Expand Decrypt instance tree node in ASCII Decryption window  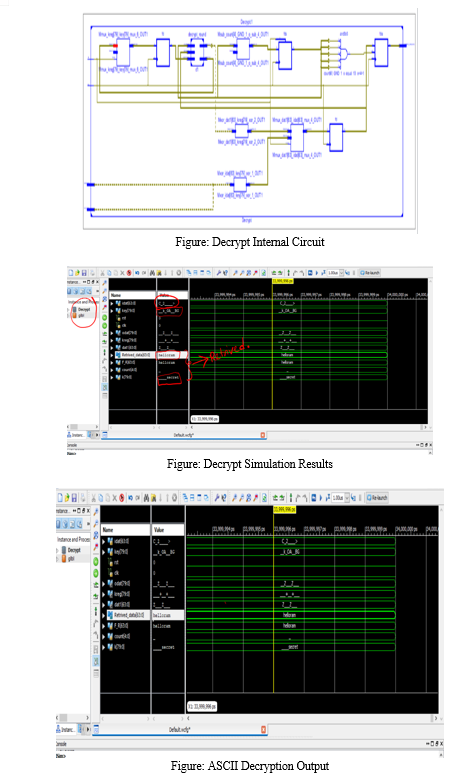(58, 550)
